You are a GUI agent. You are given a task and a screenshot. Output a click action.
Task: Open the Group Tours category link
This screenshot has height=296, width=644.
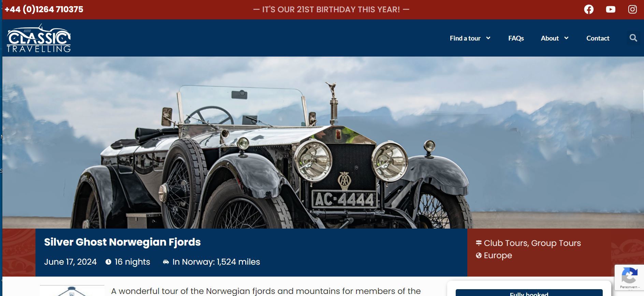(x=556, y=243)
